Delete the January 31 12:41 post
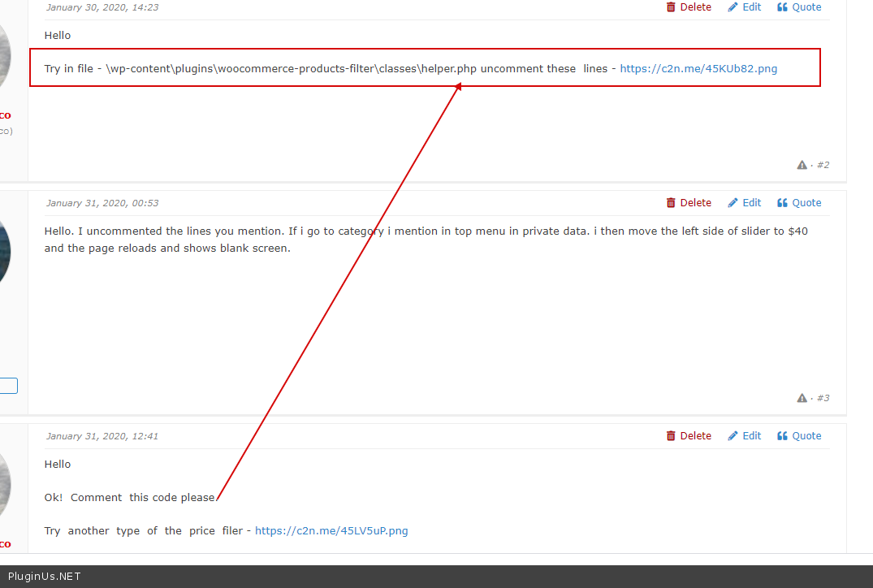This screenshot has height=588, width=873. pyautogui.click(x=689, y=436)
